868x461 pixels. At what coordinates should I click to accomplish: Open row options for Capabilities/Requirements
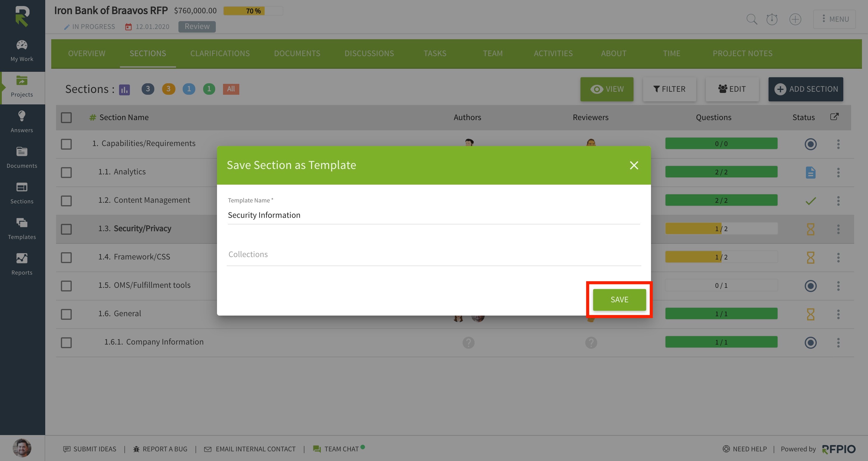pos(838,144)
